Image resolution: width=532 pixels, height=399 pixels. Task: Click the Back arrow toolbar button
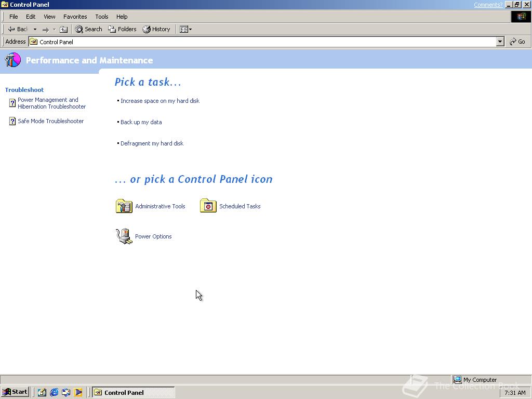[18, 29]
